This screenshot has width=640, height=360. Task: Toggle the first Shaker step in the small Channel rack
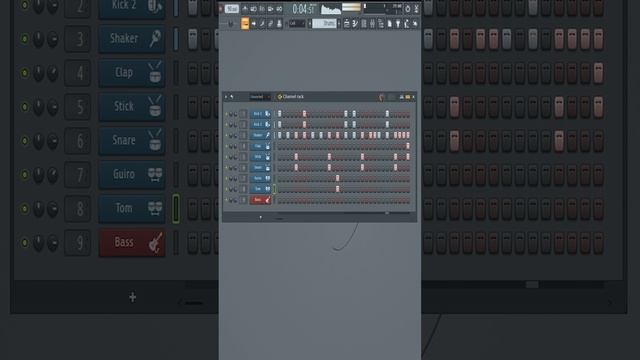(x=280, y=135)
